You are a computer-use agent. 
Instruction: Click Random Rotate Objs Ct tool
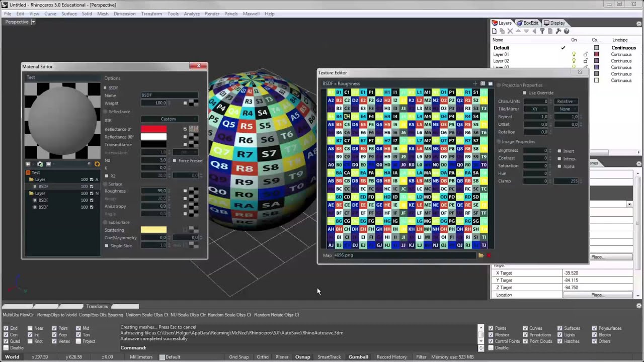pos(277,315)
